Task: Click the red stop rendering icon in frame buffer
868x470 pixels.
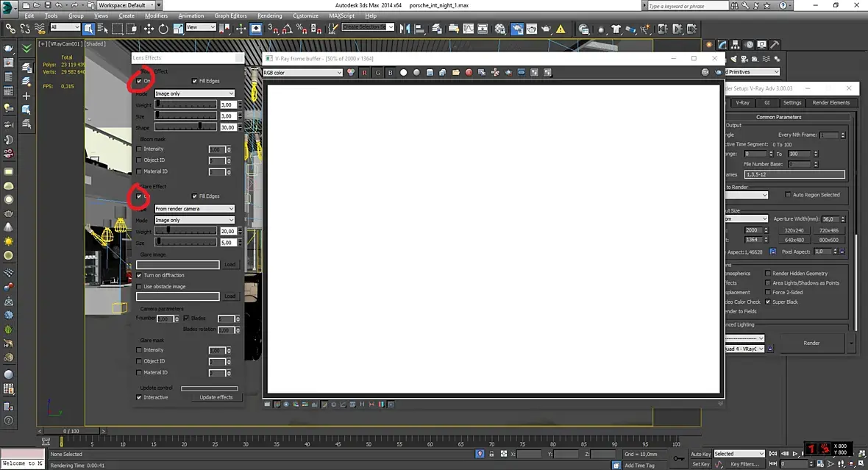Action: (469, 73)
